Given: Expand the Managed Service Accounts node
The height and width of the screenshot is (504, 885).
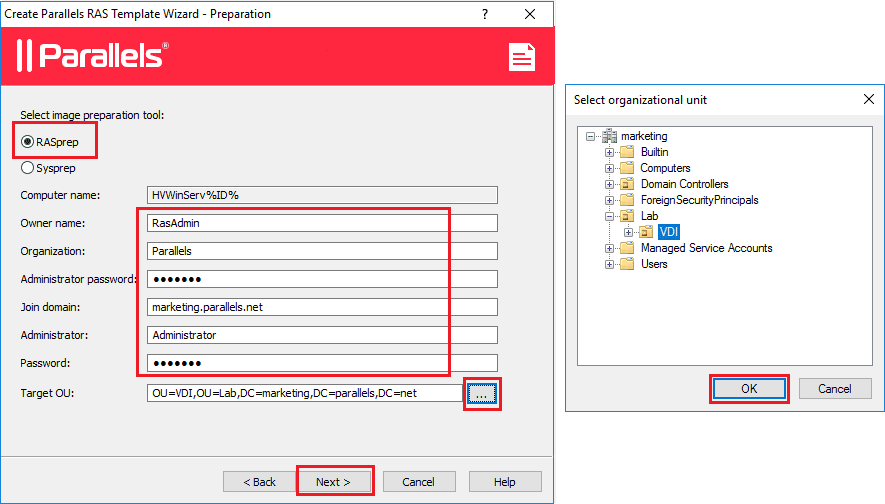Looking at the screenshot, I should [609, 248].
